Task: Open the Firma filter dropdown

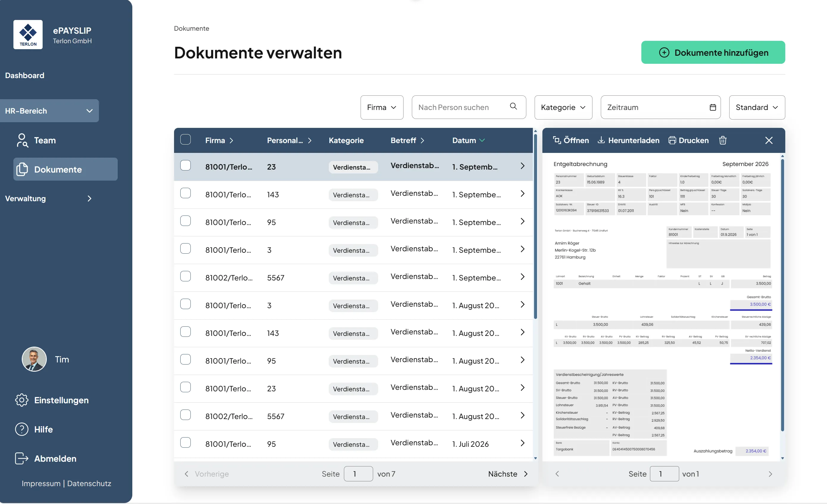Action: (382, 108)
